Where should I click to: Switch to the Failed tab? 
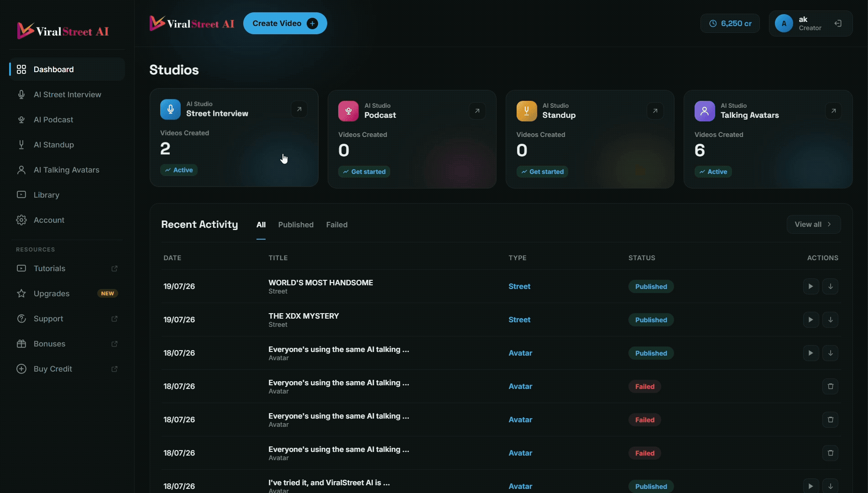tap(337, 225)
